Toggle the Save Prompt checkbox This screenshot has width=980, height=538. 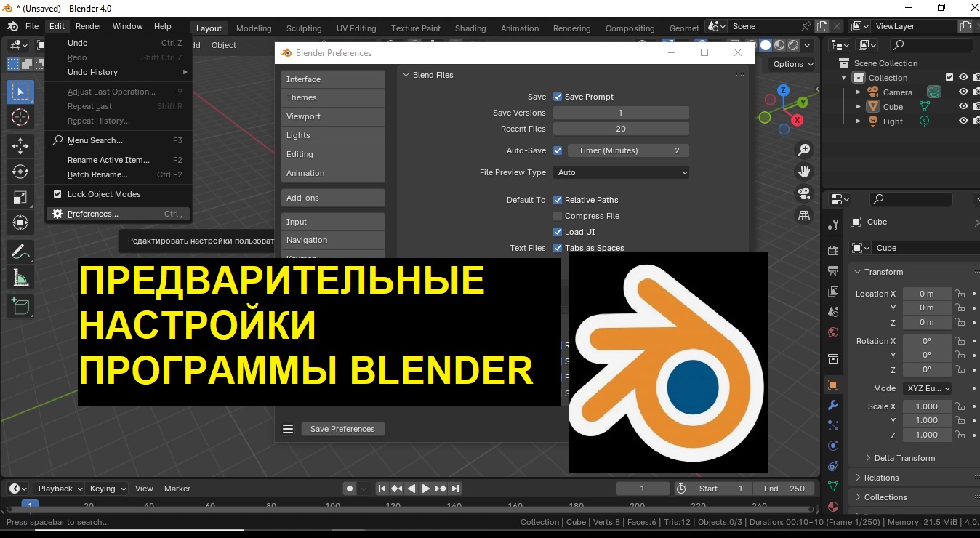pos(558,97)
